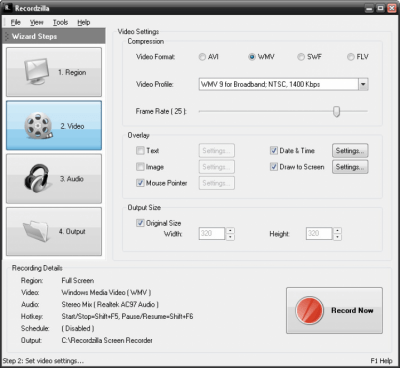Increase Height with the up arrow

point(338,230)
